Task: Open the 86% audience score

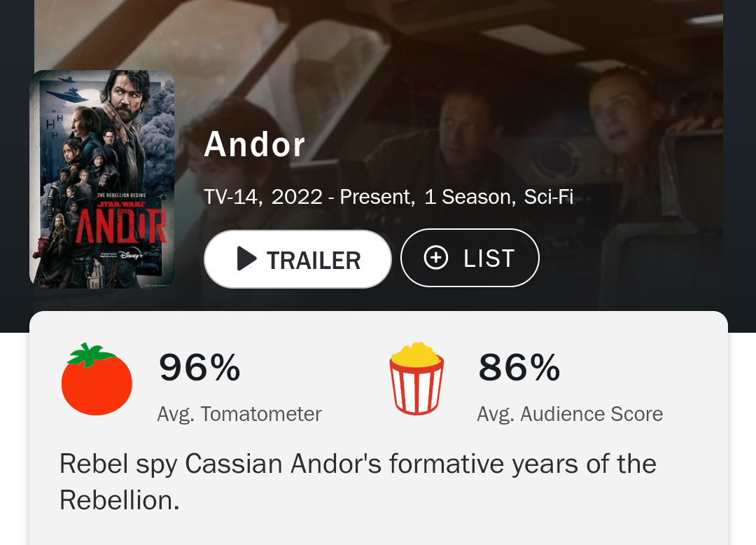Action: pyautogui.click(x=519, y=368)
